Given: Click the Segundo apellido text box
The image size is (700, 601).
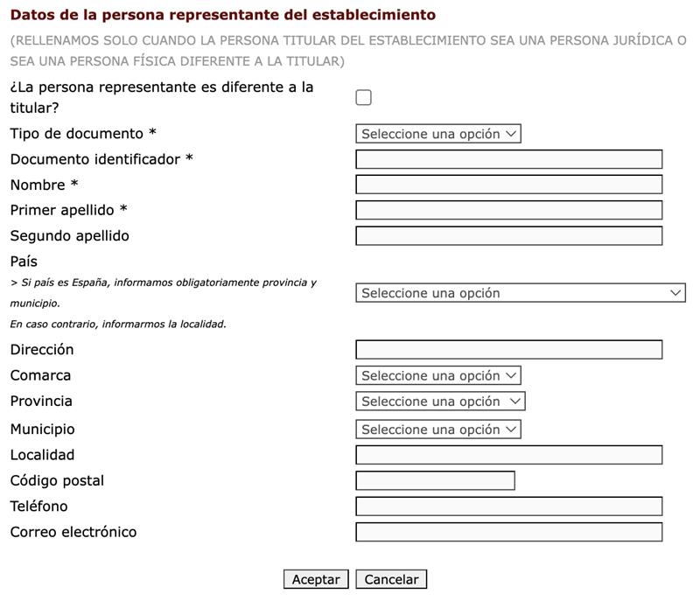Looking at the screenshot, I should 510,234.
